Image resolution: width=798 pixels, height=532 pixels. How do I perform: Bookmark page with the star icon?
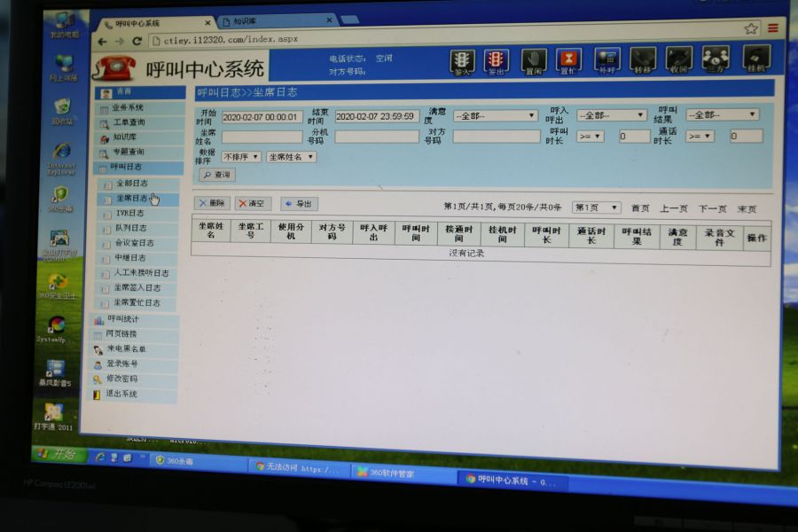pyautogui.click(x=751, y=28)
